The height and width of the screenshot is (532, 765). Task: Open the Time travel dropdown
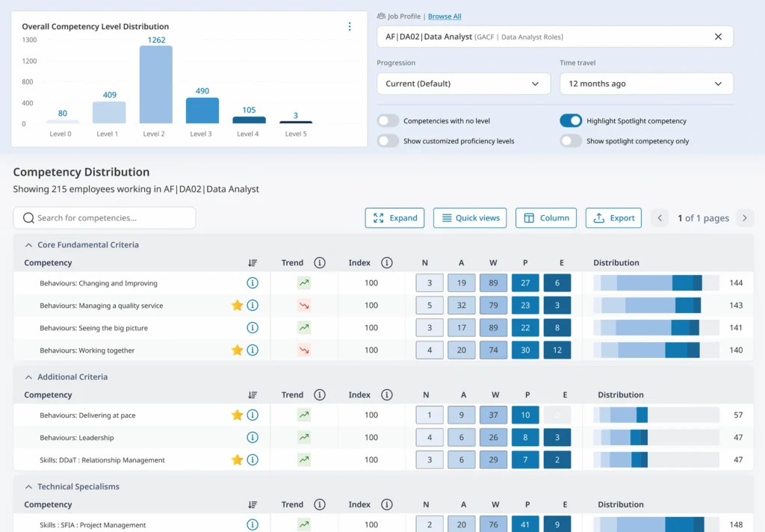coord(646,84)
